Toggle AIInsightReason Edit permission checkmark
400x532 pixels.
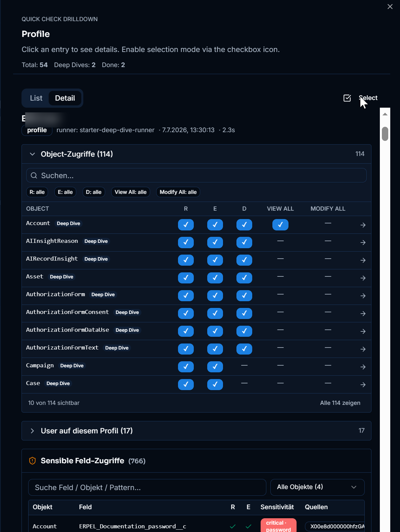(x=215, y=242)
